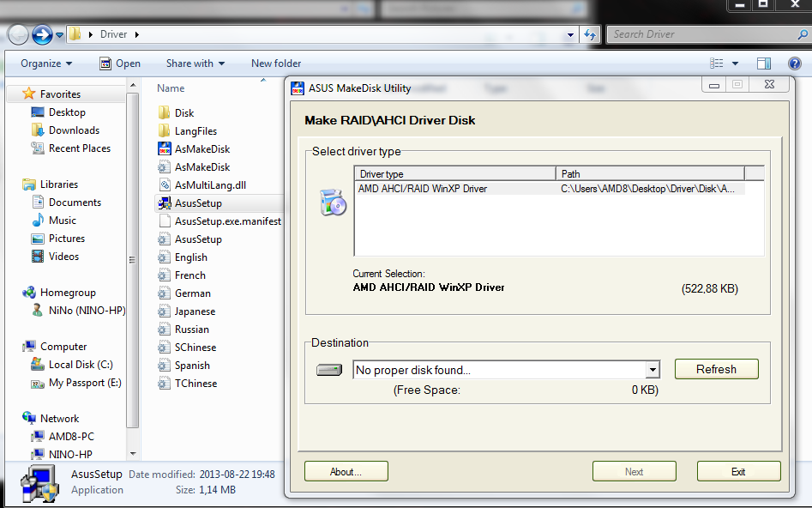This screenshot has width=812, height=508.
Task: Open the Documents library
Action: click(x=66, y=203)
